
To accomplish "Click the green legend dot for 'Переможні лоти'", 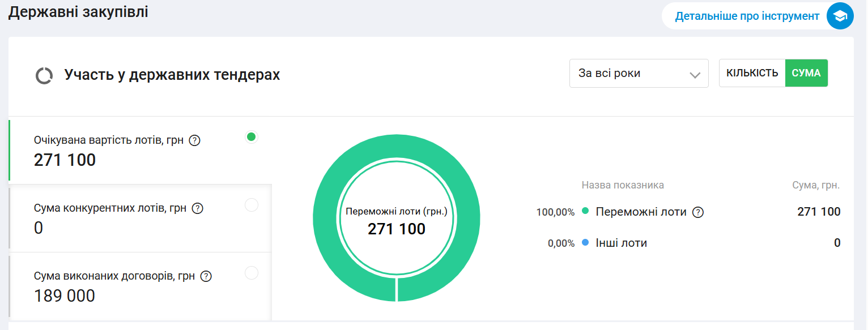I will [x=585, y=212].
